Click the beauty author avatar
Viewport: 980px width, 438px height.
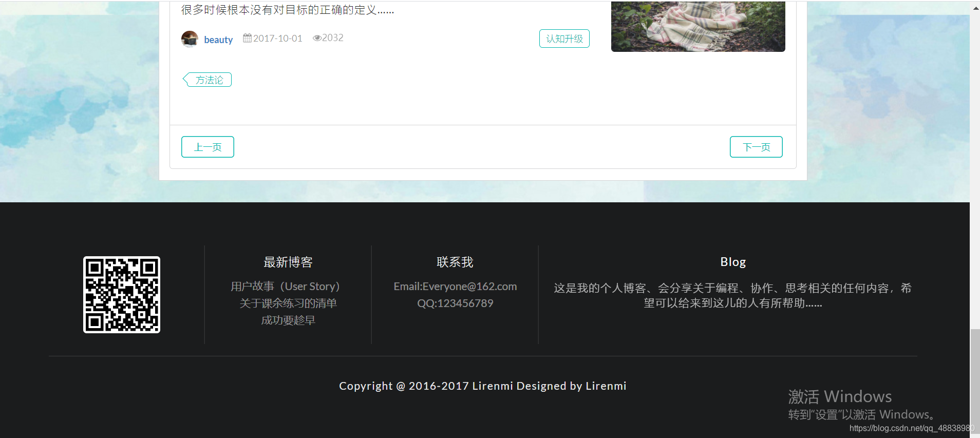tap(190, 39)
